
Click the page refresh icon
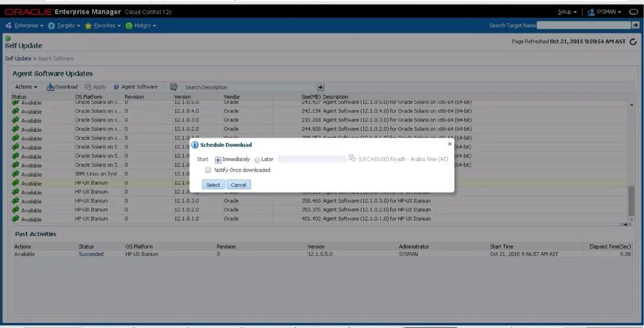click(x=633, y=42)
